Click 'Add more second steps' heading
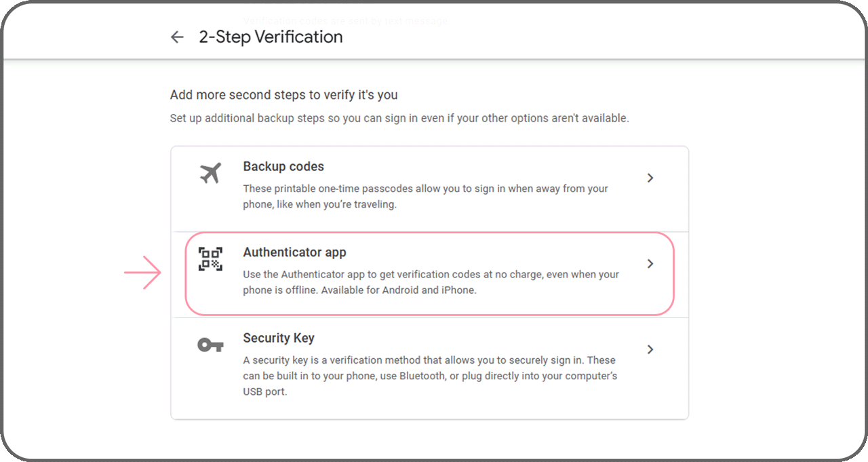 (x=283, y=95)
